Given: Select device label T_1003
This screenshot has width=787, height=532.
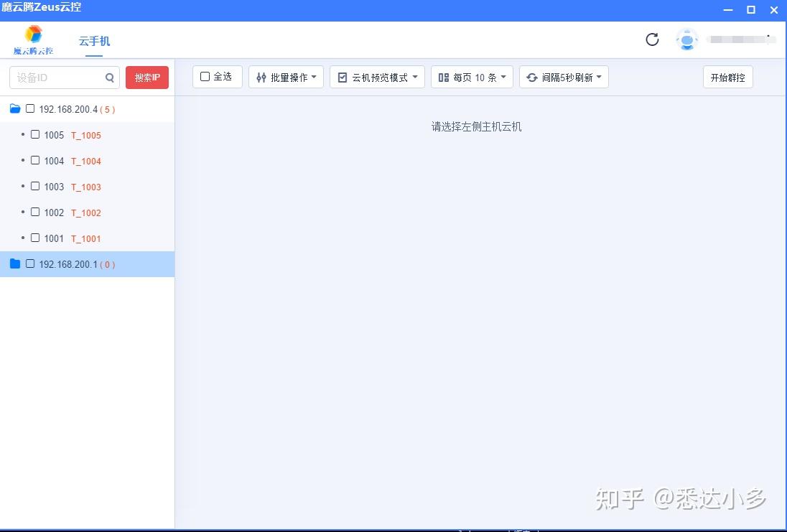Looking at the screenshot, I should [x=86, y=187].
